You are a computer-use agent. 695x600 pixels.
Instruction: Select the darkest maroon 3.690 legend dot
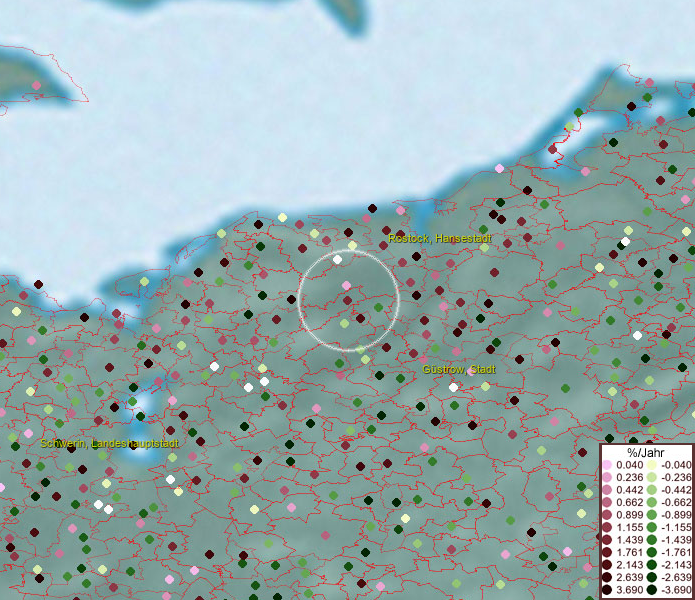tap(607, 590)
